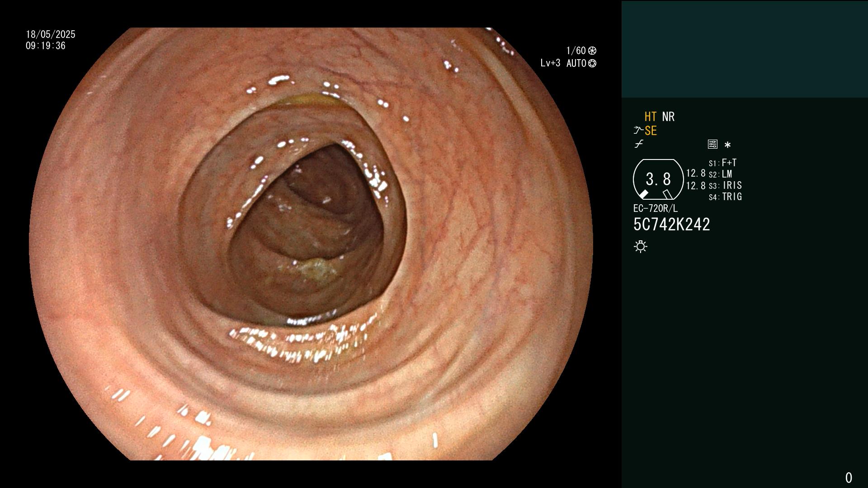Open the settings sliders icon
The image size is (868, 488).
click(x=712, y=144)
